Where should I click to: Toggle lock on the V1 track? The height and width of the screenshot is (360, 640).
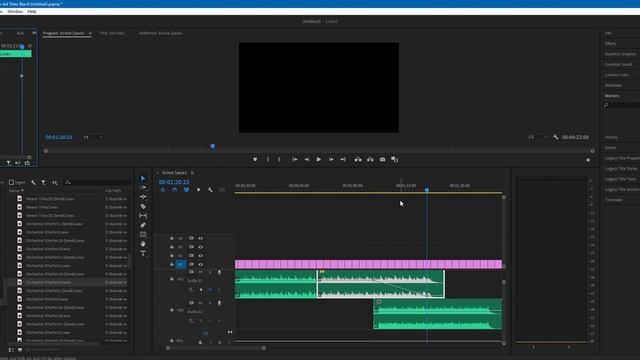click(172, 264)
